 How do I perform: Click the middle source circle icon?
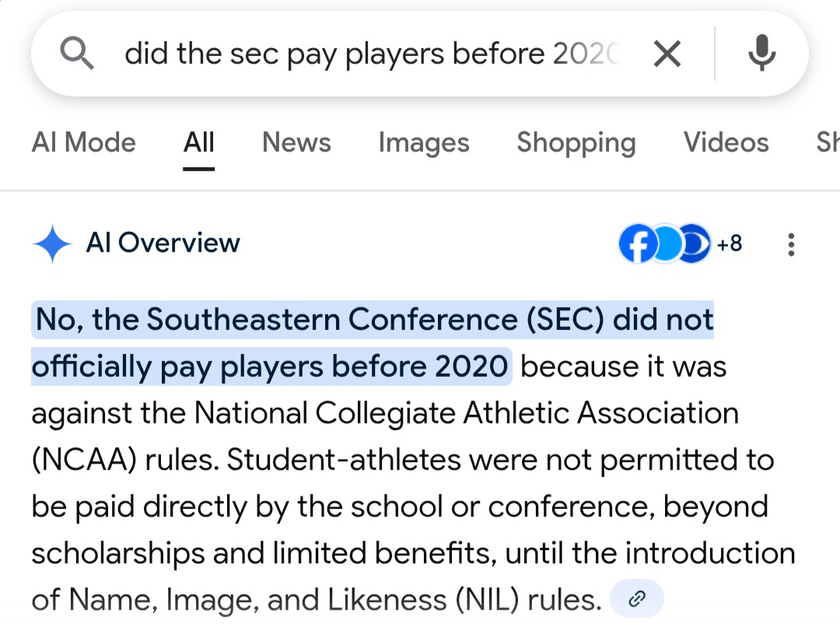point(666,244)
